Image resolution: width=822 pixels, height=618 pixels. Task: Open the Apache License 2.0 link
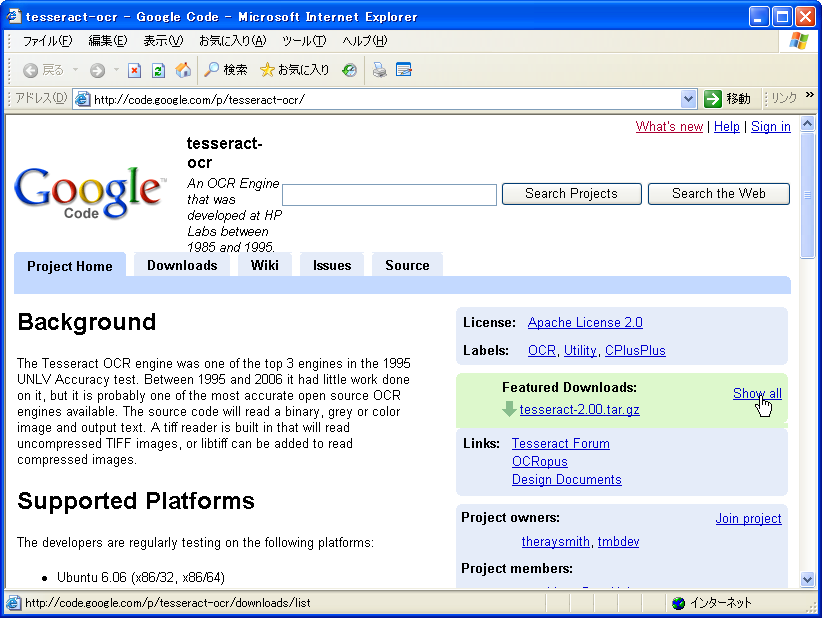(585, 322)
